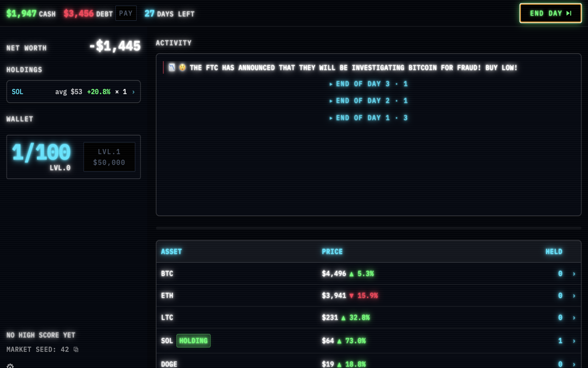
Task: Open ETH row chevron in asset table
Action: pos(574,296)
